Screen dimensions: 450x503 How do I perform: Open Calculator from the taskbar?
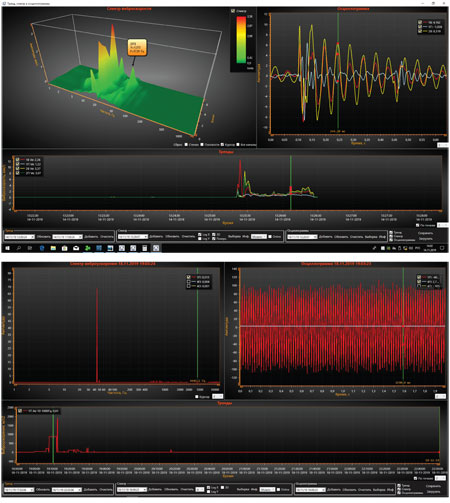144,248
